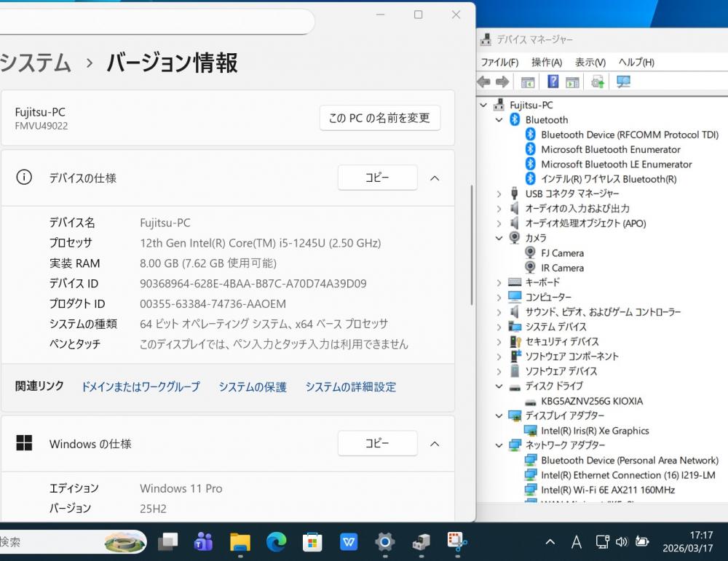This screenshot has height=561, width=728.
Task: Open the システムの保護 link
Action: [253, 387]
